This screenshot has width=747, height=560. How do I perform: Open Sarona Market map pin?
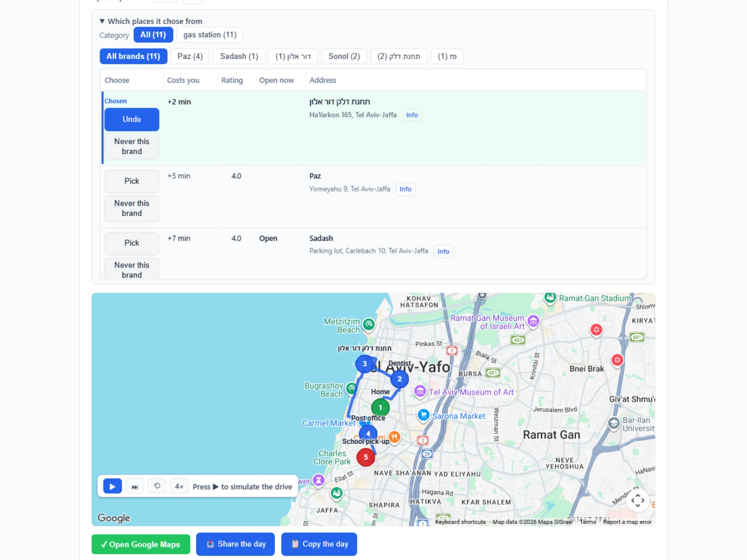(x=423, y=415)
